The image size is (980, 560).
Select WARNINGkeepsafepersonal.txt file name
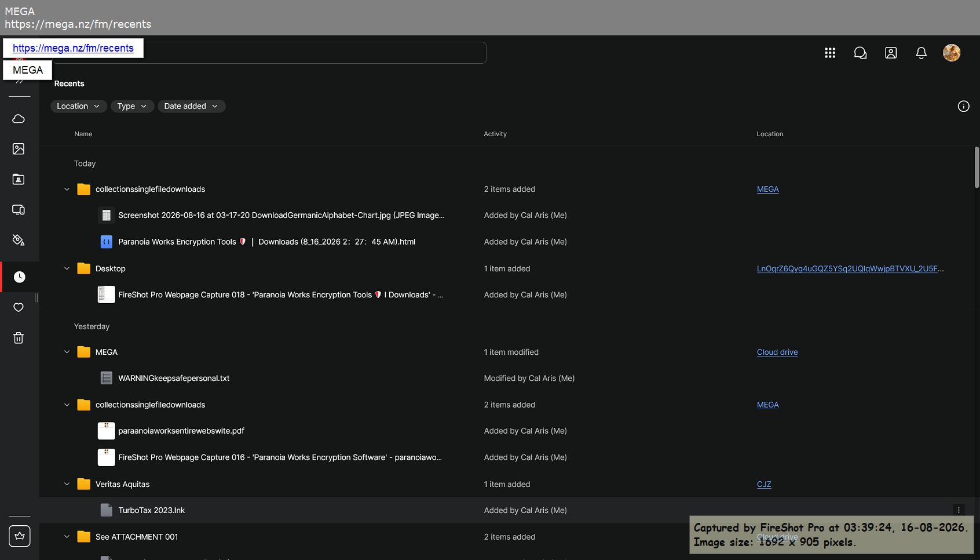[174, 378]
